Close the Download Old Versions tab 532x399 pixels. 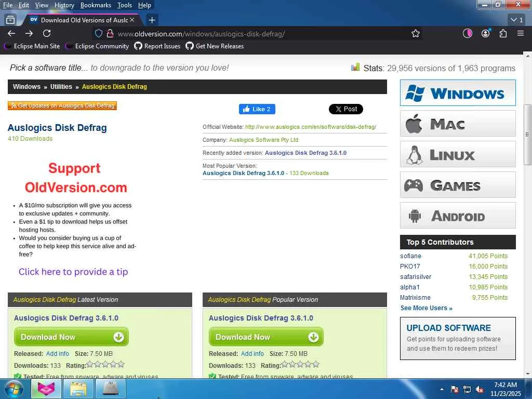click(x=132, y=20)
